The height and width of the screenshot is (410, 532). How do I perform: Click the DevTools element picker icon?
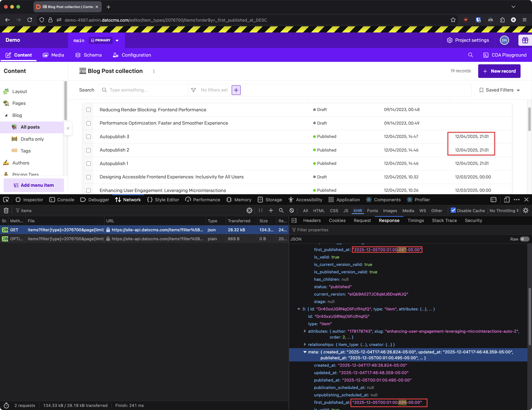[6, 200]
